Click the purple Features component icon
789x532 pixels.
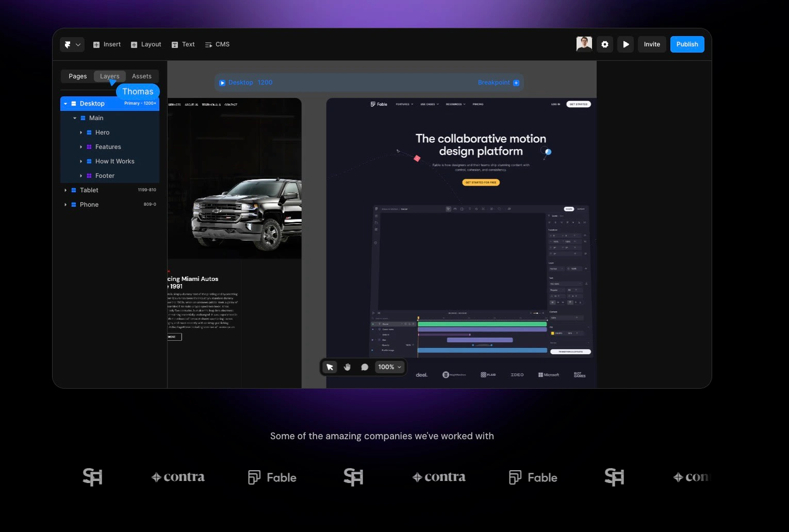tap(89, 147)
